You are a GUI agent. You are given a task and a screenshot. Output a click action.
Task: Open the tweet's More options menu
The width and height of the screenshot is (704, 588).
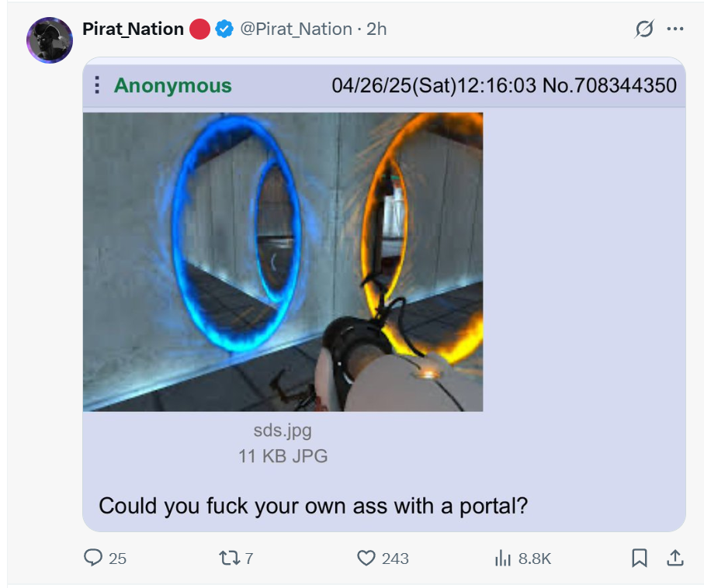click(675, 29)
